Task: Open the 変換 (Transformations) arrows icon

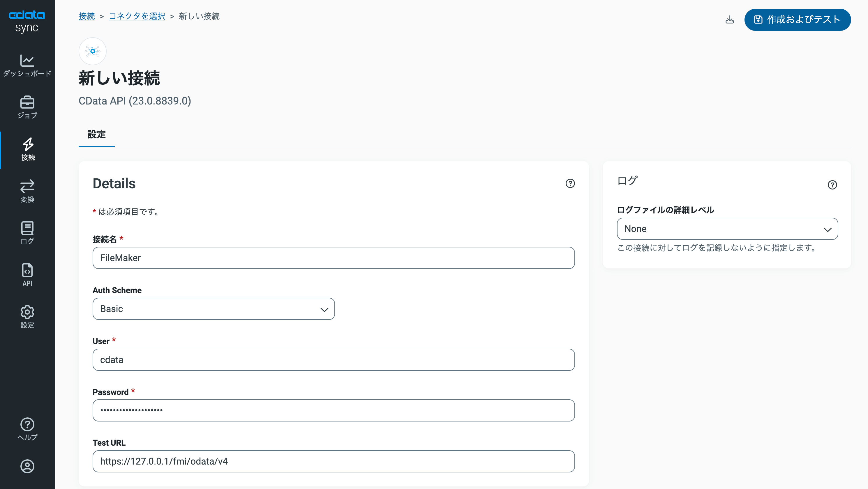Action: (x=27, y=191)
